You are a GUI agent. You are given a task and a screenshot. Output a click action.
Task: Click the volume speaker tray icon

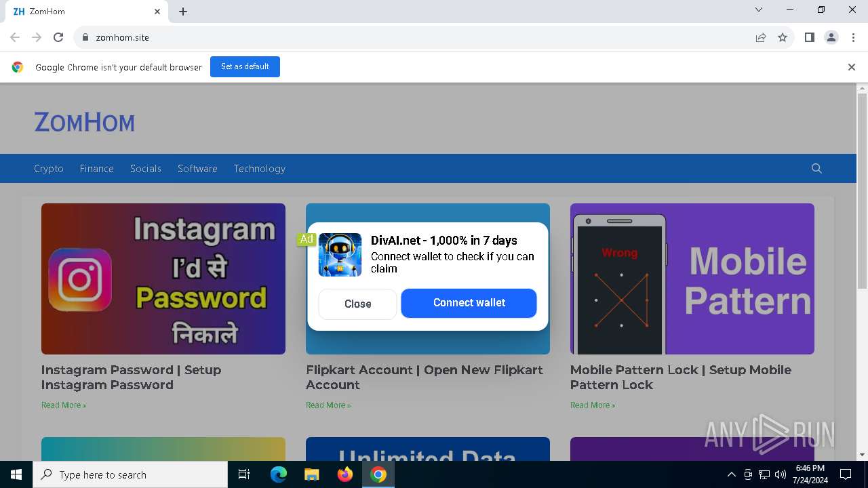click(781, 474)
